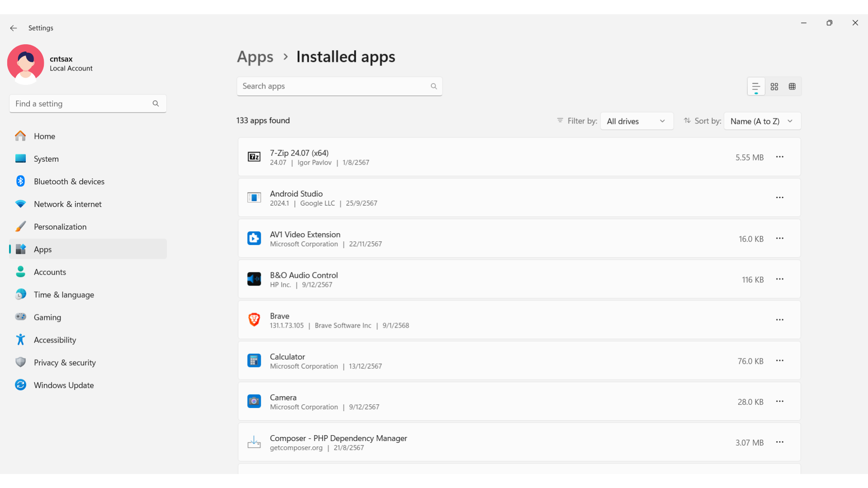The height and width of the screenshot is (488, 868).
Task: Click the cntsax account name
Action: click(61, 59)
